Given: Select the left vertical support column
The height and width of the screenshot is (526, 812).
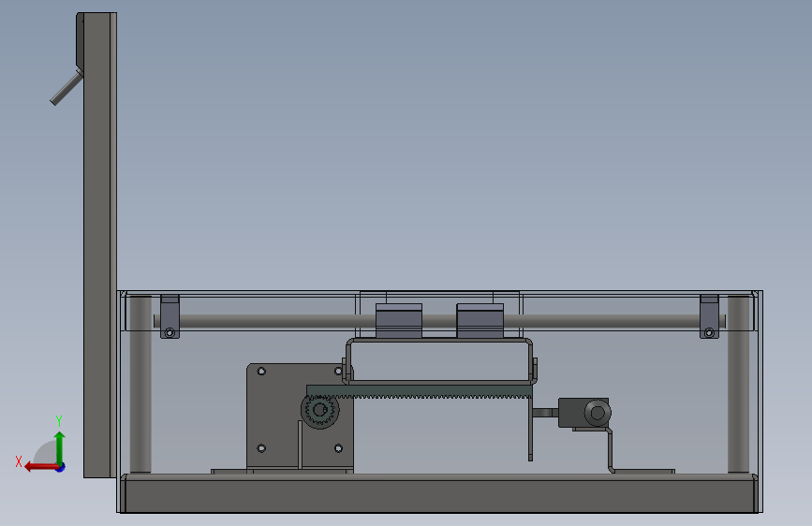Looking at the screenshot, I should pyautogui.click(x=140, y=384).
